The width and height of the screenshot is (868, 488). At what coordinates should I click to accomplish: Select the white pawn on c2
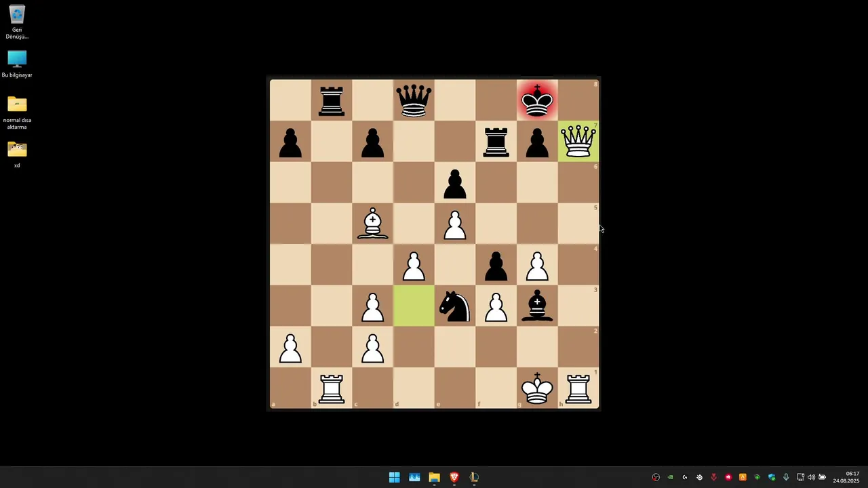372,348
